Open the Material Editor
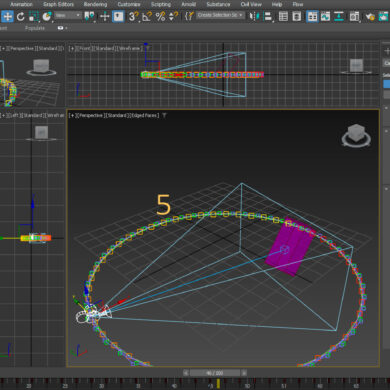This screenshot has height=390, width=390. [354, 16]
